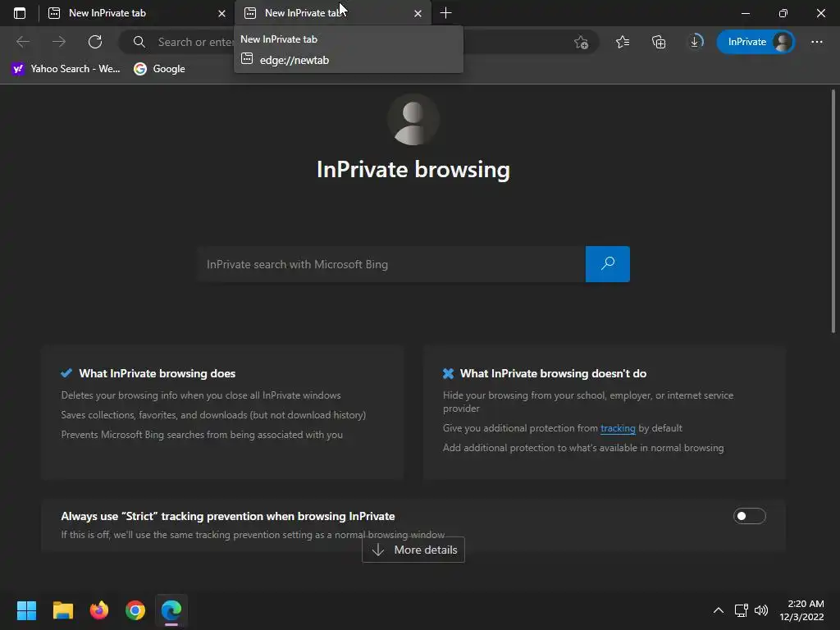Open the Downloads icon

[x=695, y=42]
